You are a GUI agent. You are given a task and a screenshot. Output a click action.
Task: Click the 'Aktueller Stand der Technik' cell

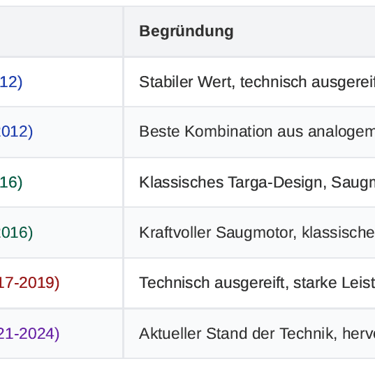pyautogui.click(x=249, y=334)
